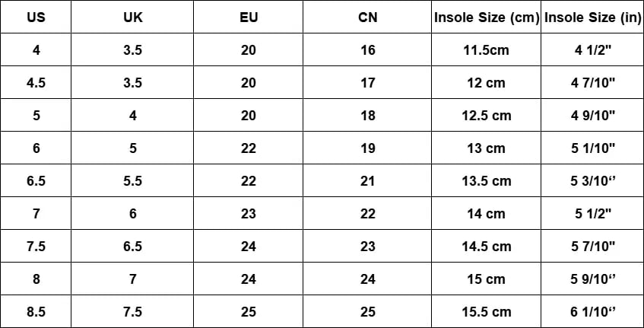The image size is (644, 328).
Task: Select UK size 5.5 cell
Action: pos(132,180)
